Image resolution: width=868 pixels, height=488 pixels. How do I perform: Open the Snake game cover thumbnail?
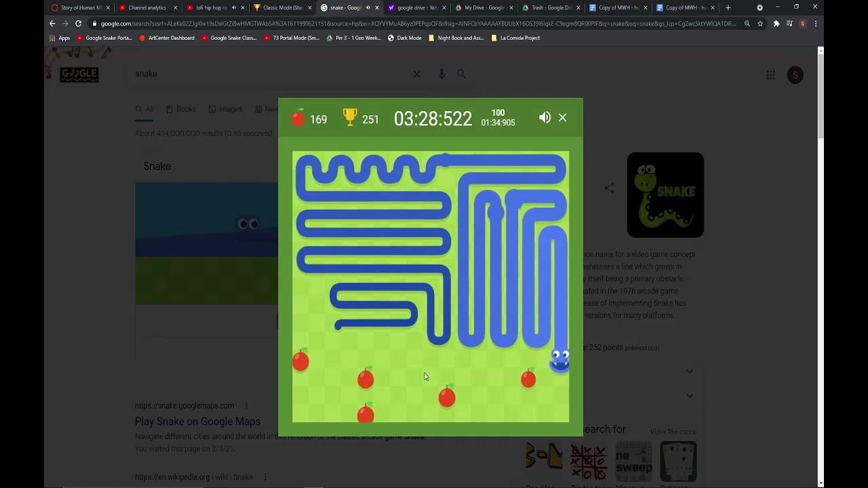pos(665,195)
